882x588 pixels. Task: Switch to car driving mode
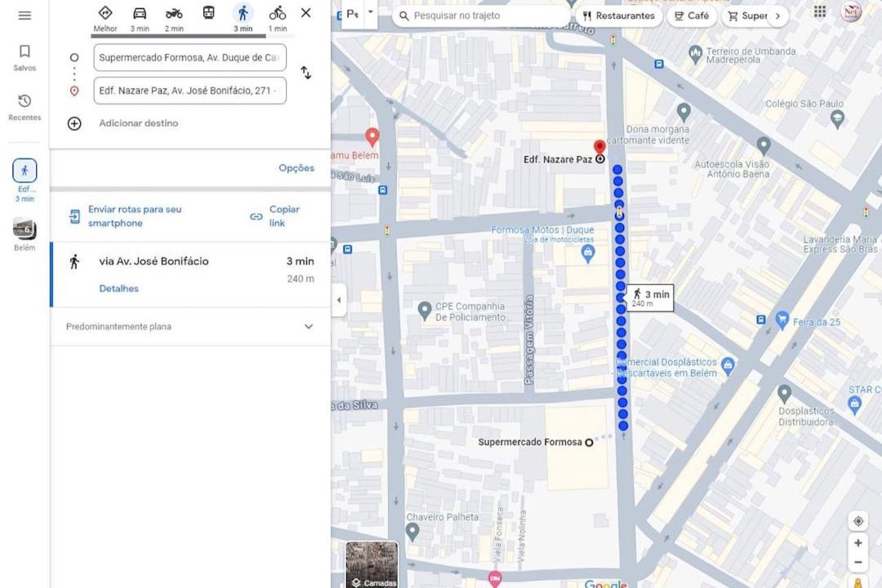(x=140, y=19)
